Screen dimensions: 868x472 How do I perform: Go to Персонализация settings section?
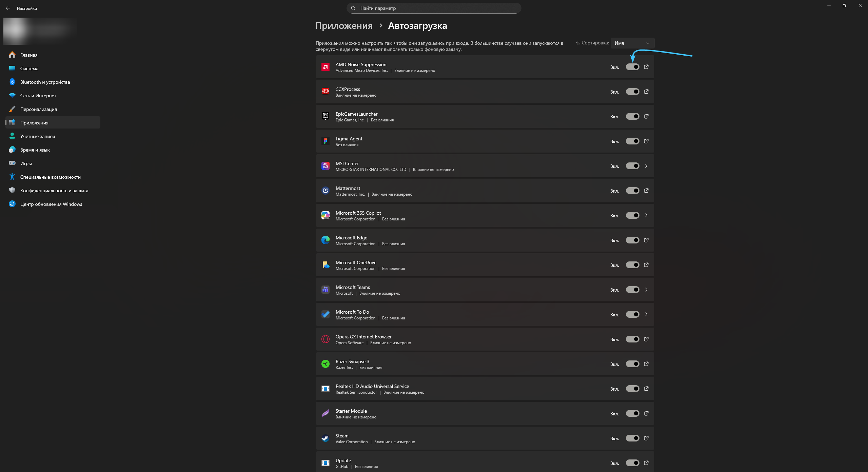[x=38, y=109]
